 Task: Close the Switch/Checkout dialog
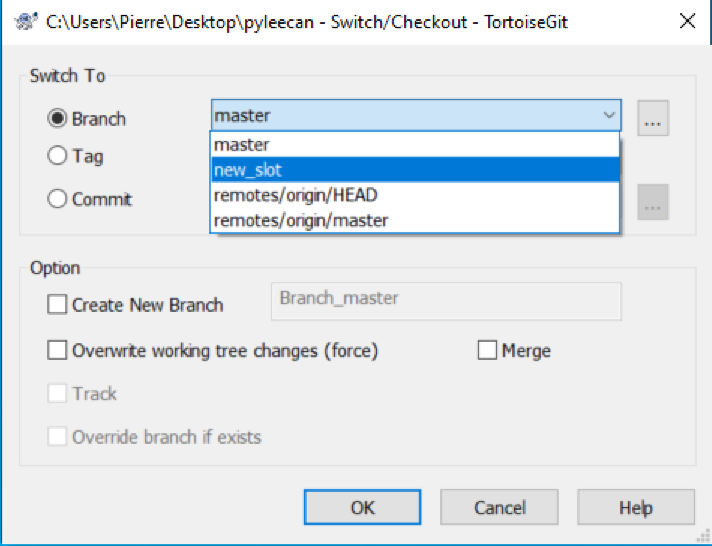click(687, 21)
